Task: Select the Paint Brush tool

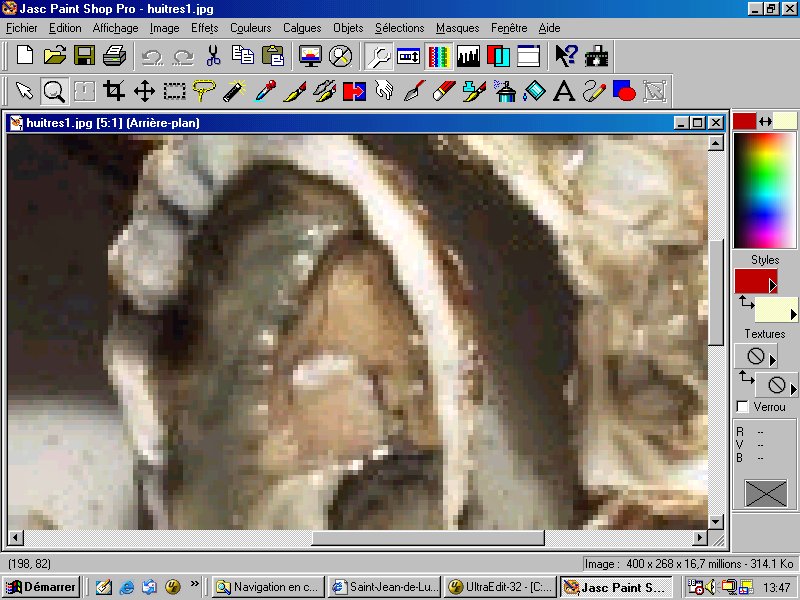Action: point(295,91)
